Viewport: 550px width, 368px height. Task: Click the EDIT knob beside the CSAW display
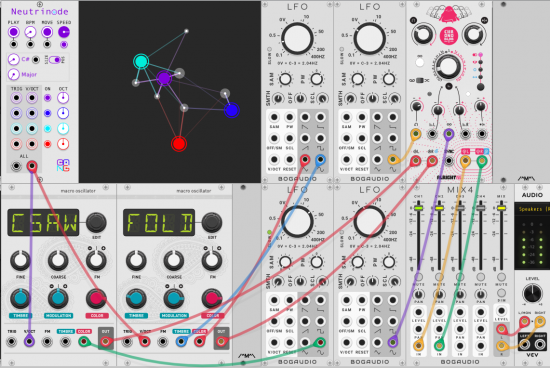coord(96,222)
